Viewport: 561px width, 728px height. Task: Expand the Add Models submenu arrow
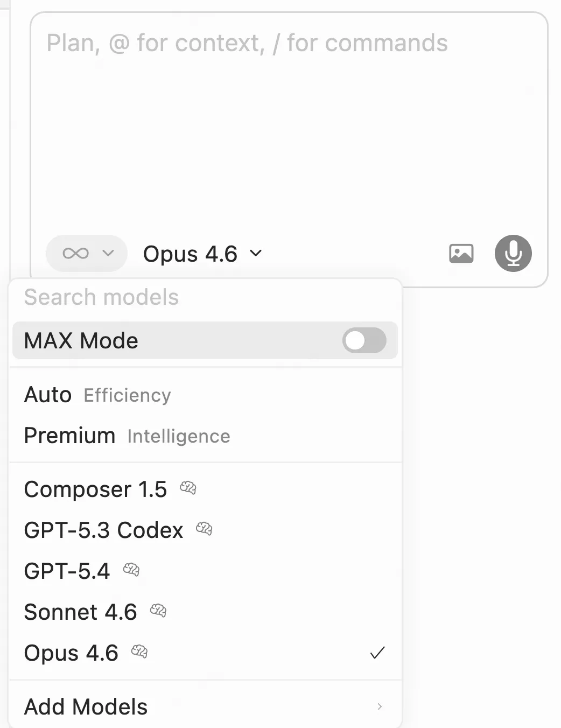point(380,706)
